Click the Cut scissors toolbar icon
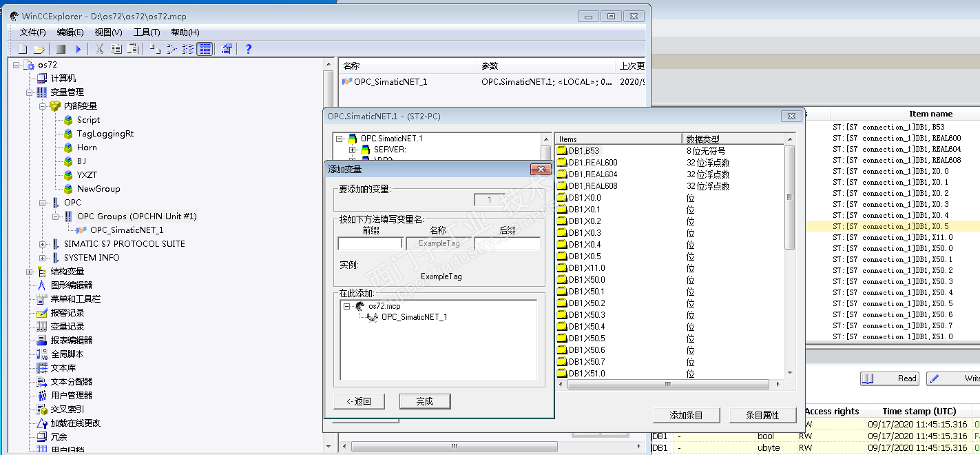980x455 pixels. (x=99, y=49)
